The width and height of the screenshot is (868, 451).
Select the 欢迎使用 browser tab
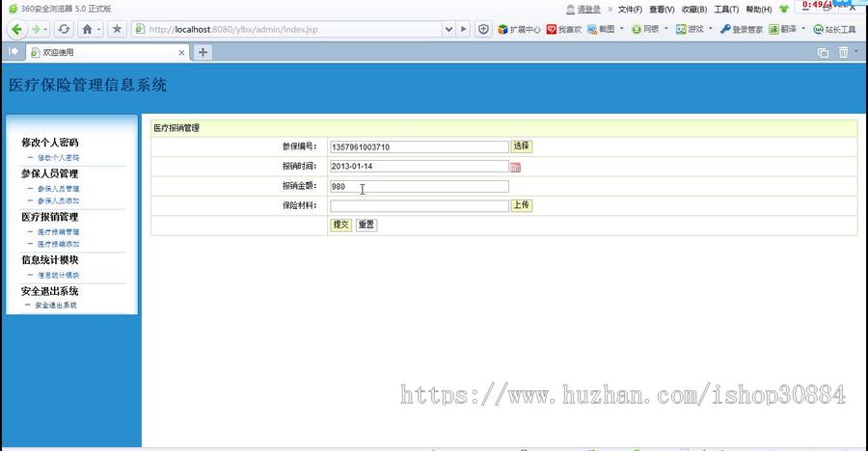107,53
